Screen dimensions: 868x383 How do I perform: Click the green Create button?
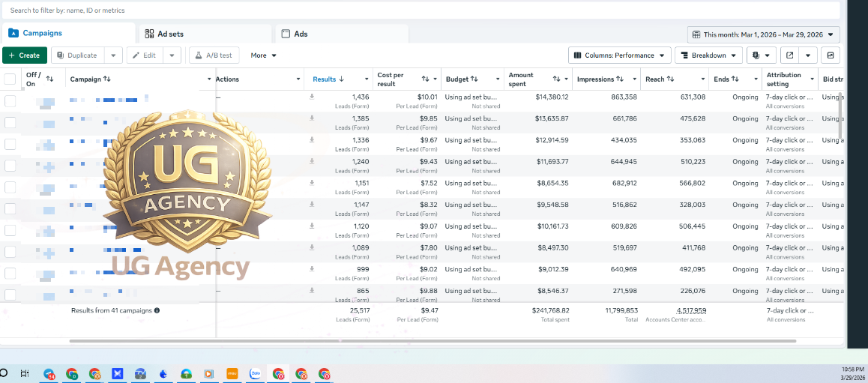24,55
